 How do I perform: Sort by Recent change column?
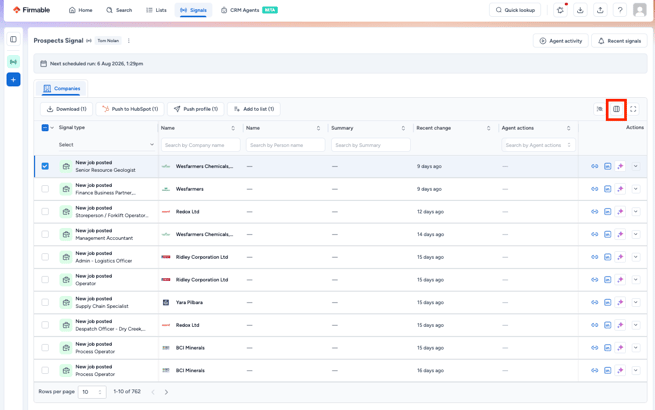point(488,128)
